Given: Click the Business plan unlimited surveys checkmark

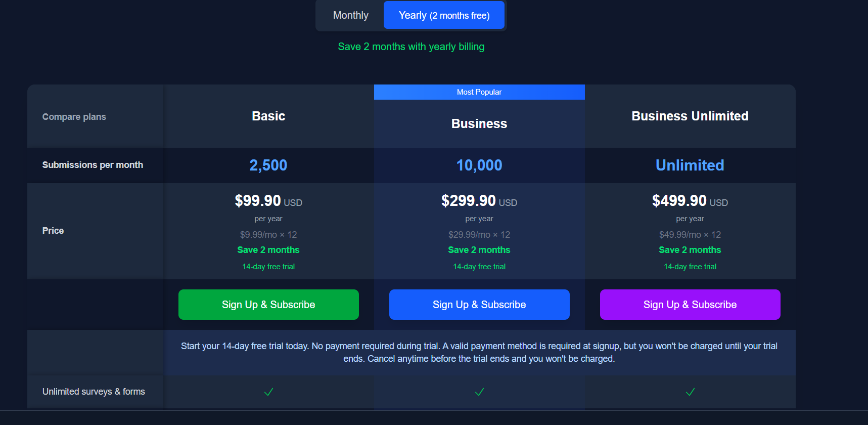Looking at the screenshot, I should 479,392.
